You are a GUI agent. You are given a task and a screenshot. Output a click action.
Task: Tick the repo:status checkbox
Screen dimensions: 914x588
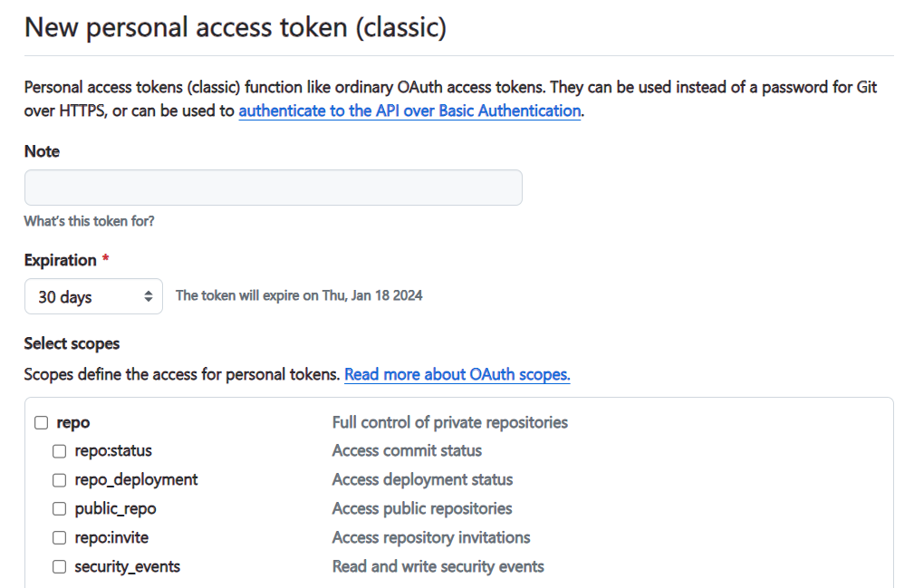(x=59, y=451)
